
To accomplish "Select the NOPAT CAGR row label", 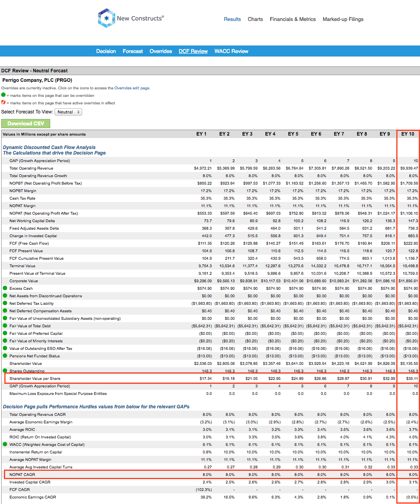I will point(22,475).
